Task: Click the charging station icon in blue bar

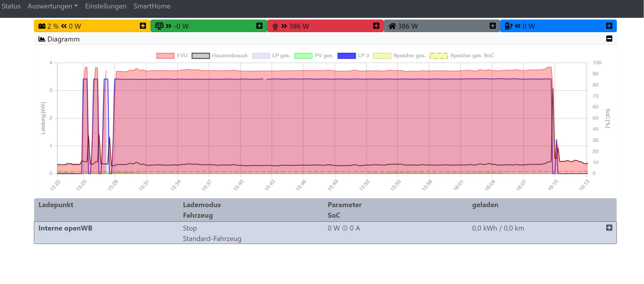Action: [x=508, y=26]
